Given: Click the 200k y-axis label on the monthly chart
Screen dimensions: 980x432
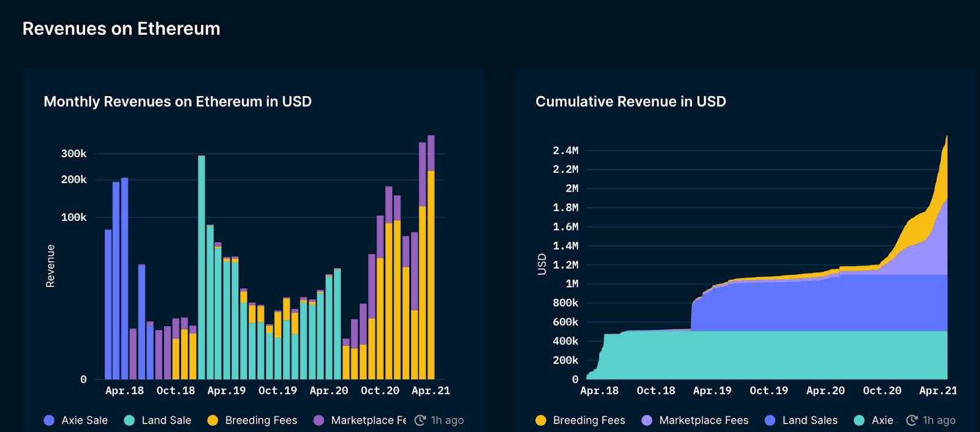Looking at the screenshot, I should pos(73,179).
